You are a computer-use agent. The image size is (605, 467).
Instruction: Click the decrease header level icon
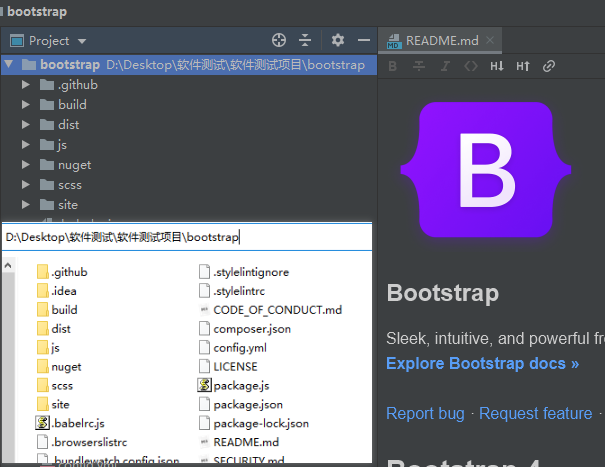tap(497, 66)
